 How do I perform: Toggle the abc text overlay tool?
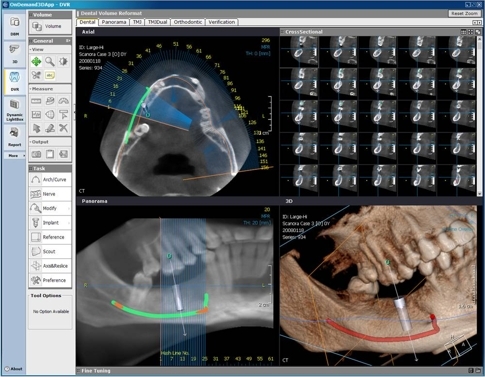[50, 75]
